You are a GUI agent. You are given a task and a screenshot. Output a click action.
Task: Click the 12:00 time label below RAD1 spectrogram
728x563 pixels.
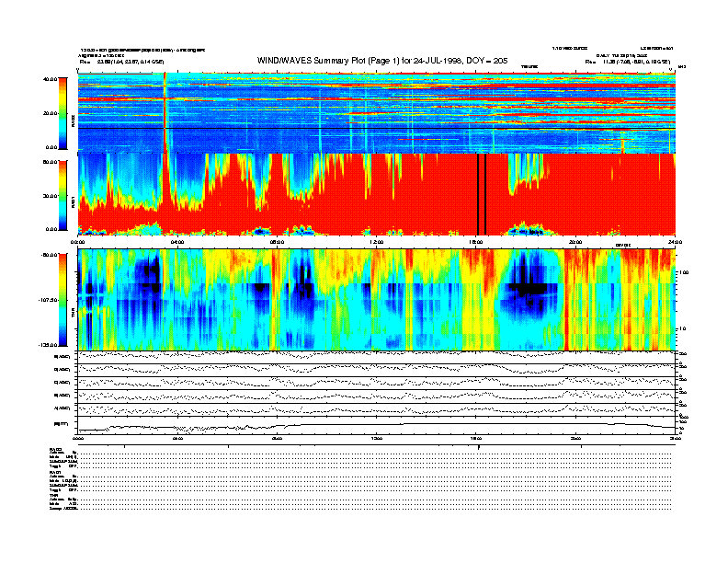[377, 242]
